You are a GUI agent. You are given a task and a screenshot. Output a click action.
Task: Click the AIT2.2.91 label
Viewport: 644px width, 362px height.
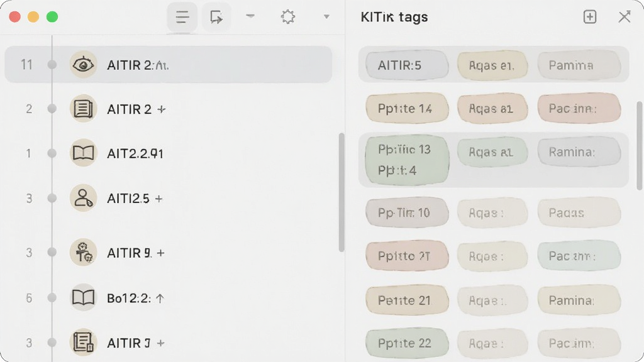coord(135,153)
